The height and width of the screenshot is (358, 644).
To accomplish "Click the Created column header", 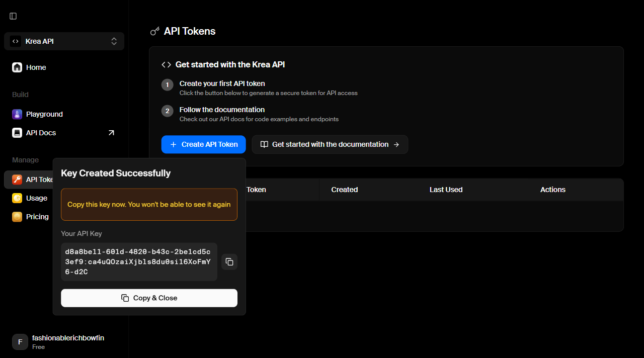I will (x=345, y=190).
